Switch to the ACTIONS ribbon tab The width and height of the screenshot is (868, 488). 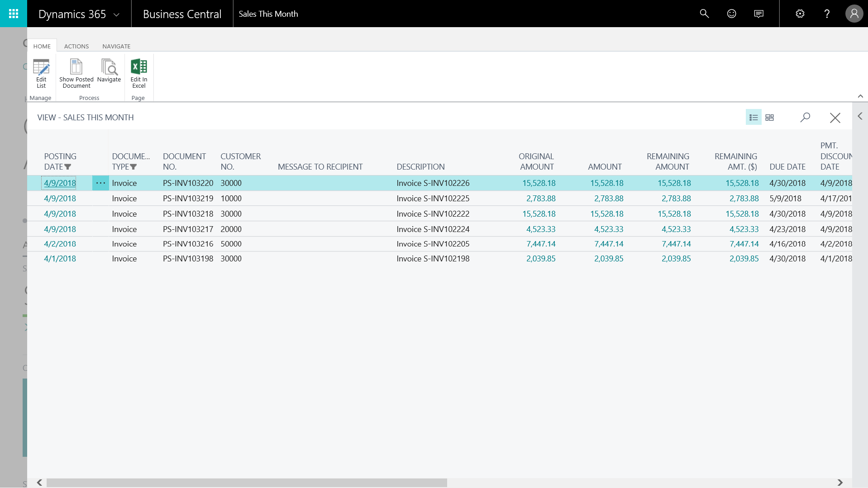click(x=76, y=46)
